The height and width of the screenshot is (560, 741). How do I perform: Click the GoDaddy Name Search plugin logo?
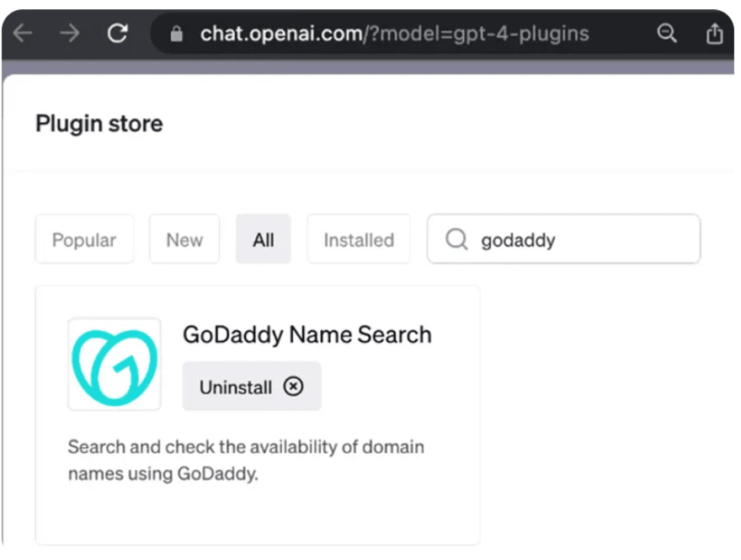pos(115,364)
